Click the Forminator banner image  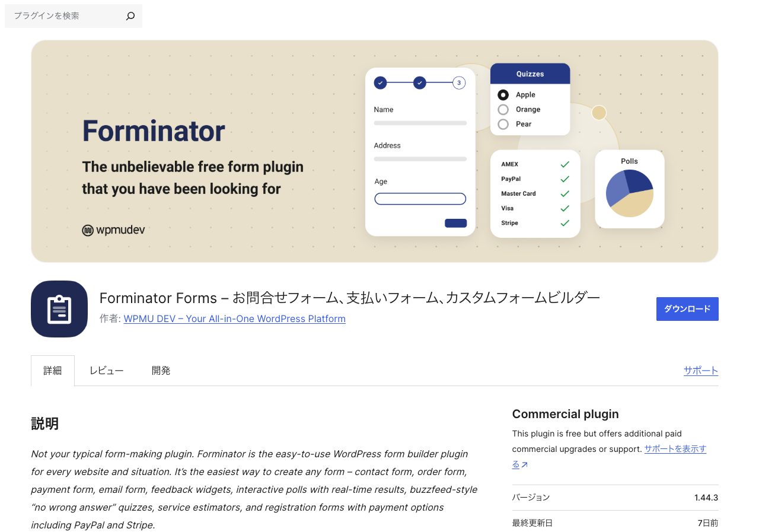click(375, 151)
